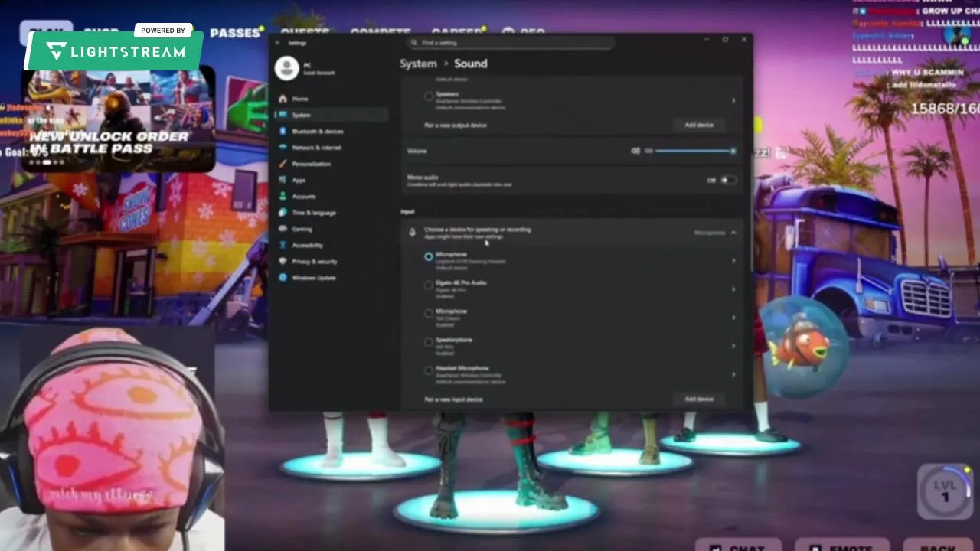This screenshot has width=980, height=551.
Task: Add device for new output device
Action: pyautogui.click(x=698, y=125)
